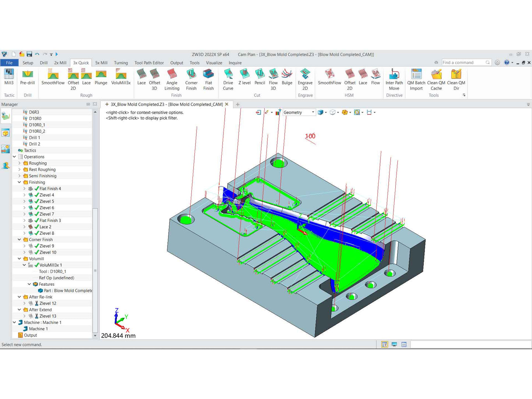This screenshot has width=532, height=399.
Task: Toggle the status check on Lace 2
Action: [36, 227]
